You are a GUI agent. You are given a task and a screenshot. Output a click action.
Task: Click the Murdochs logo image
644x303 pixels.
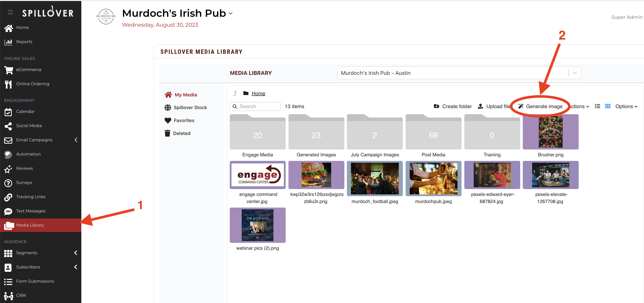coord(106,17)
